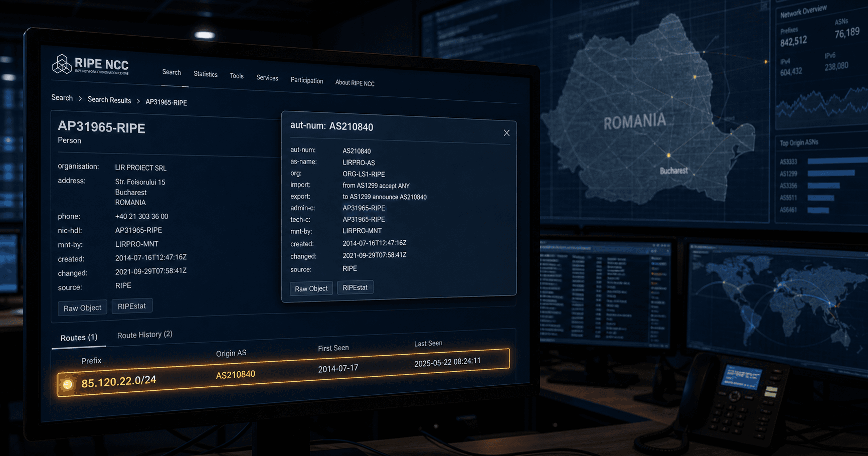This screenshot has height=456, width=868.
Task: Open RIPEstat in the aut-num popup
Action: click(355, 287)
